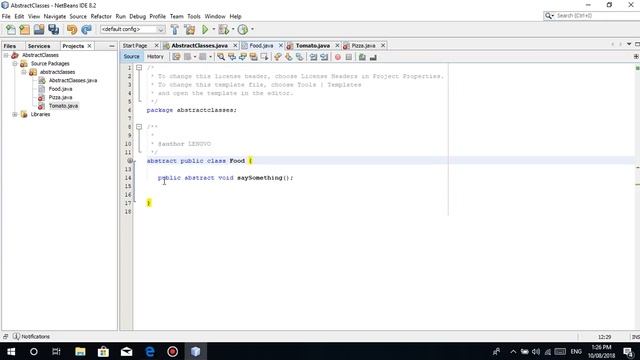Open the Profile button dropdown arrow
Screen dimensions: 640x360
click(252, 29)
